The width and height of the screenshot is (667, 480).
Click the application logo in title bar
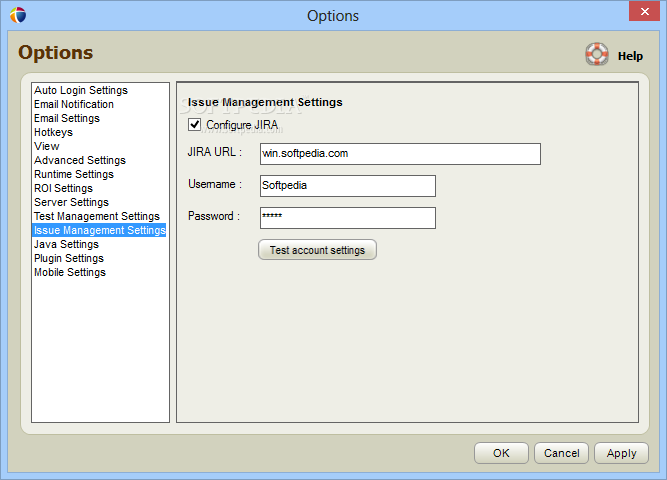[x=18, y=15]
